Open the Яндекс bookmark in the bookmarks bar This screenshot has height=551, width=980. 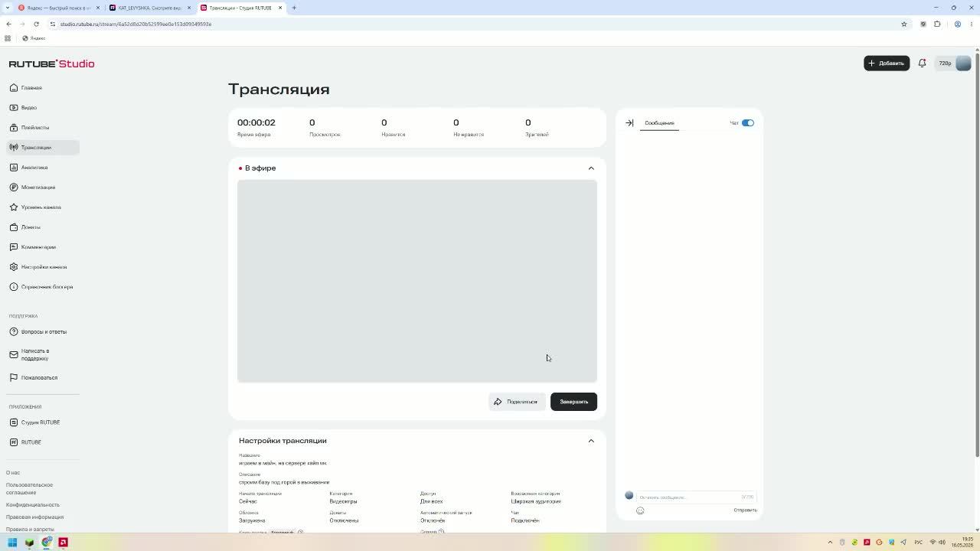pos(34,38)
